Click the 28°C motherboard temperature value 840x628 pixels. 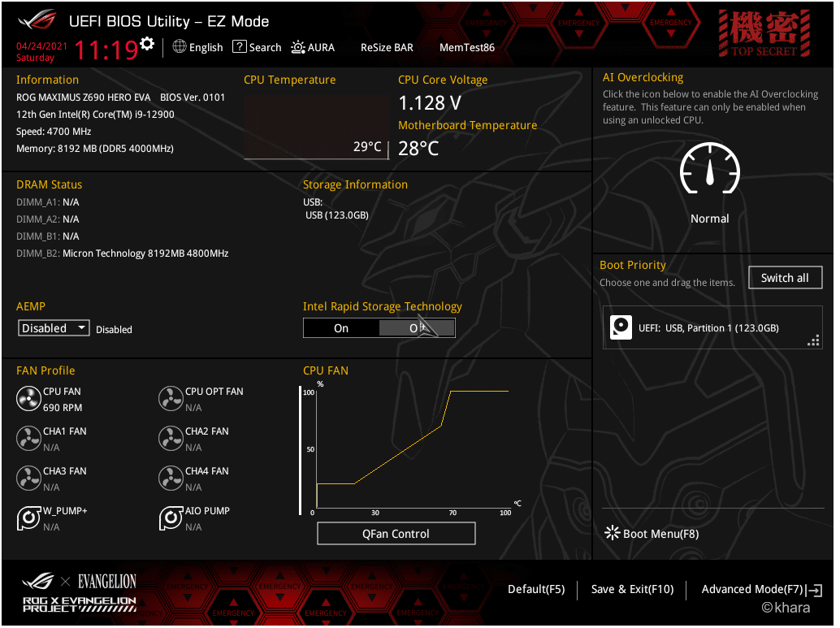point(418,149)
